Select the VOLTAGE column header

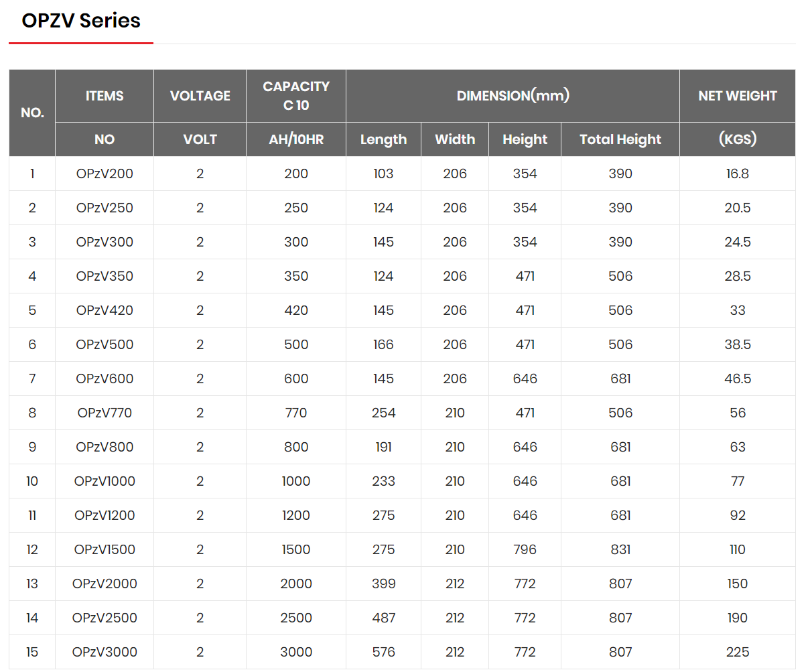[200, 96]
